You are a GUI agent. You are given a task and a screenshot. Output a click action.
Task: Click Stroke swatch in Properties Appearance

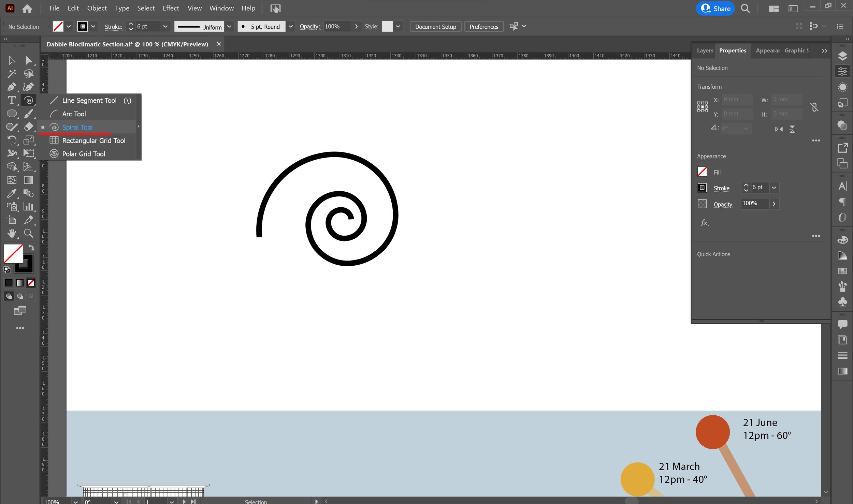(x=702, y=188)
